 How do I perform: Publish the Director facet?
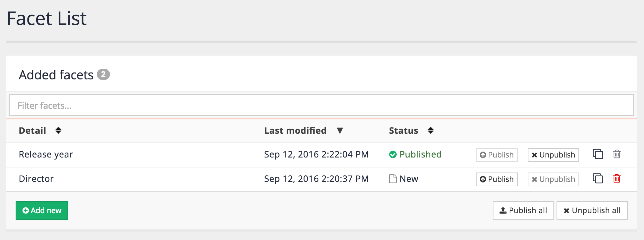click(497, 179)
